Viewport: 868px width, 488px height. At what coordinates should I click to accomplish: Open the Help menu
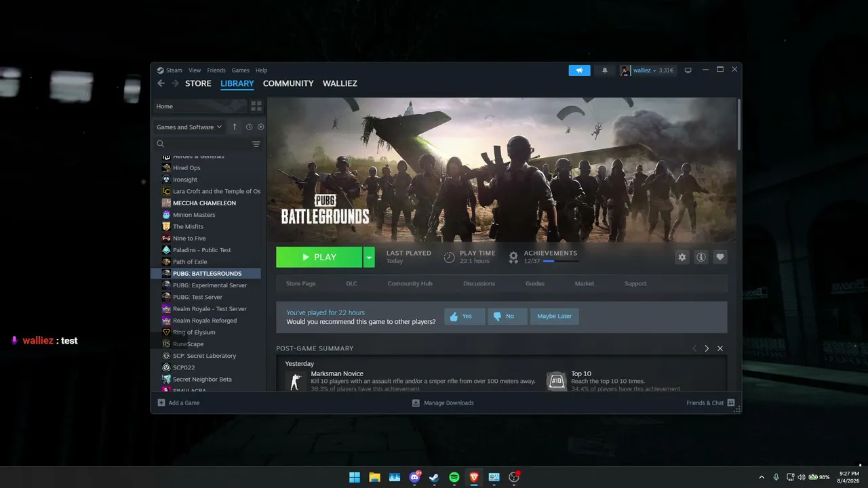261,70
